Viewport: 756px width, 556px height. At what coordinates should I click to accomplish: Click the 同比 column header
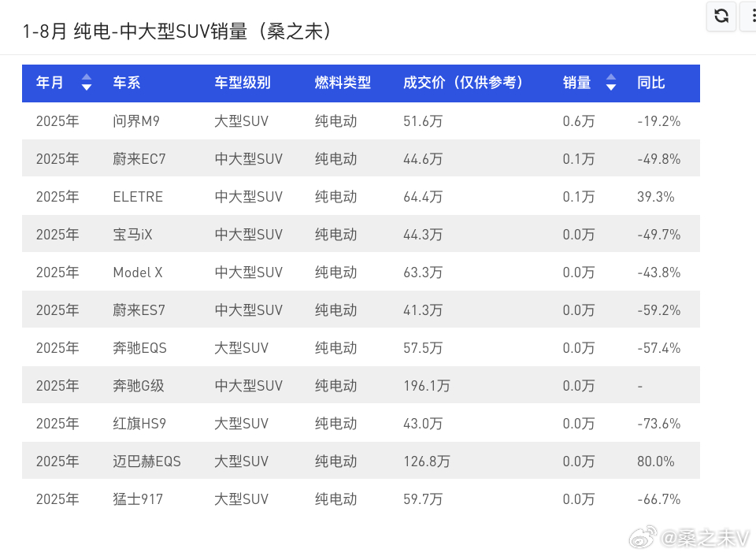point(651,83)
